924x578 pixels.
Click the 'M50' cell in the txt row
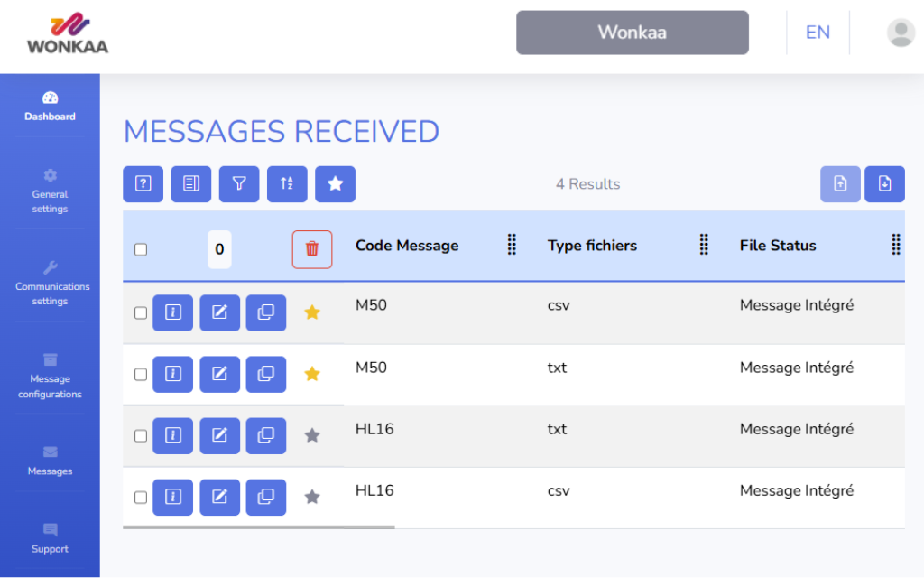(371, 368)
